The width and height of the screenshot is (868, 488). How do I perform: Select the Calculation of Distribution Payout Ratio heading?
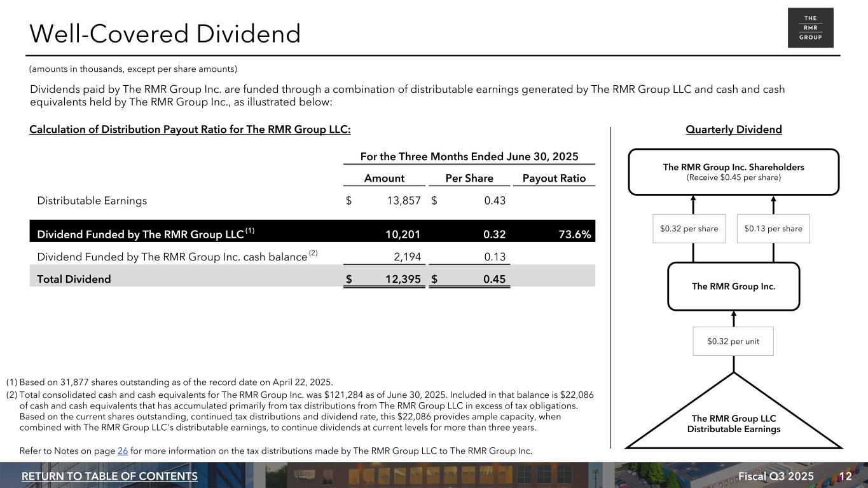point(190,130)
